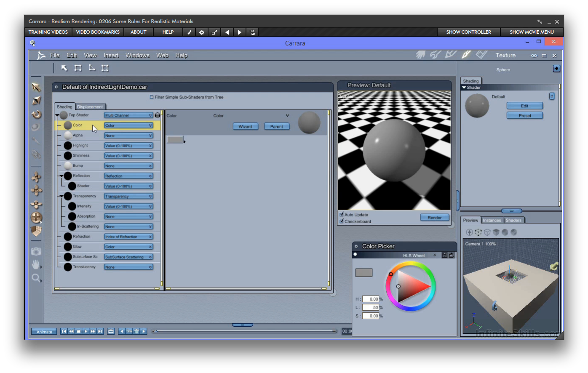Select the top bar arrow select icon
The image size is (588, 373).
click(x=64, y=68)
